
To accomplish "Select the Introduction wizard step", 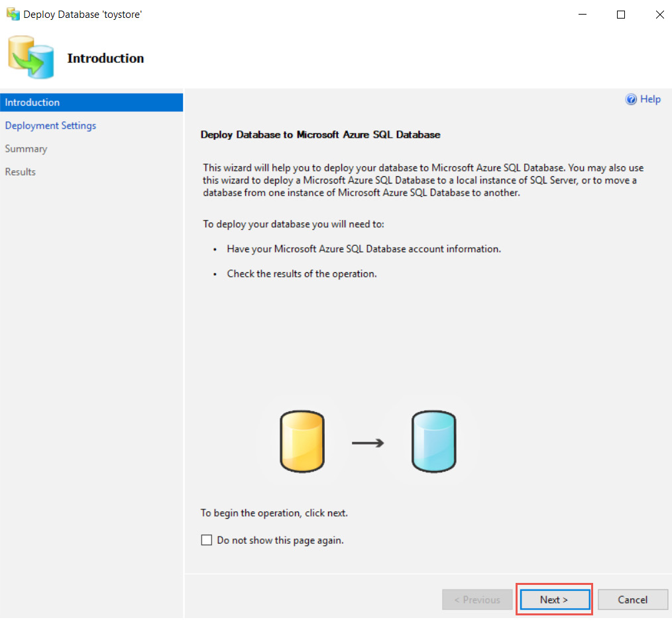I will tap(91, 103).
